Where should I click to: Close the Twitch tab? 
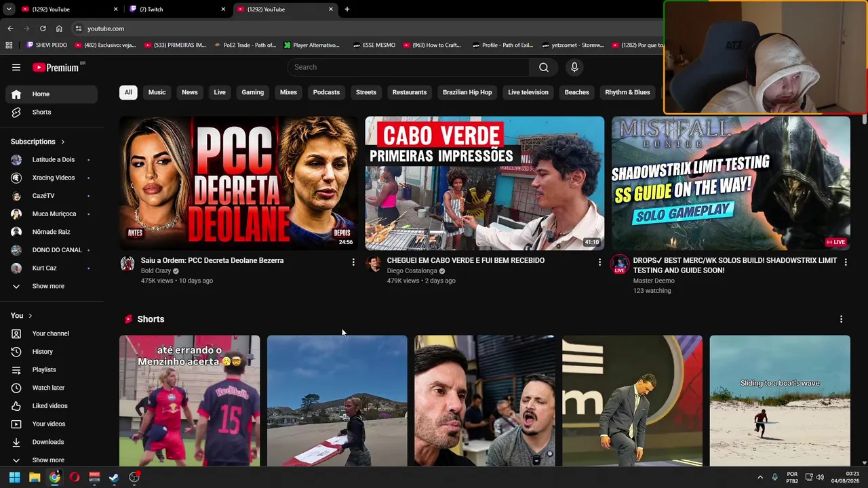click(x=223, y=9)
